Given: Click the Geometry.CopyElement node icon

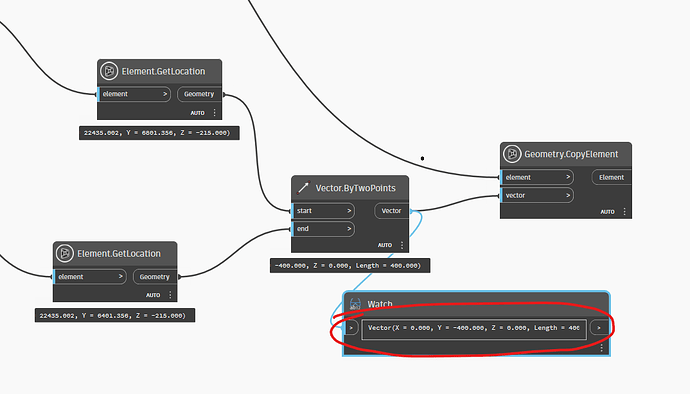Looking at the screenshot, I should click(512, 154).
